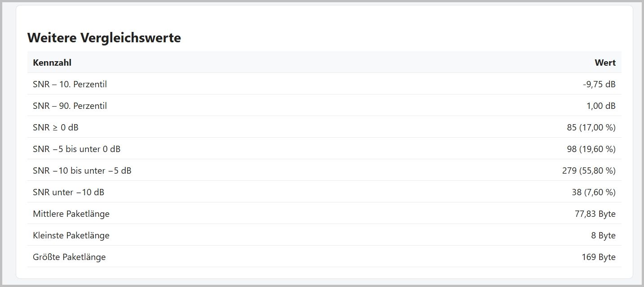This screenshot has height=287, width=644.
Task: Click the value 85 (17,00 %)
Action: coord(591,127)
